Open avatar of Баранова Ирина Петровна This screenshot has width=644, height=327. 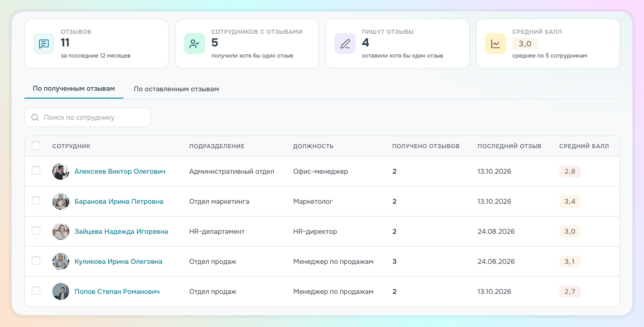(x=61, y=201)
